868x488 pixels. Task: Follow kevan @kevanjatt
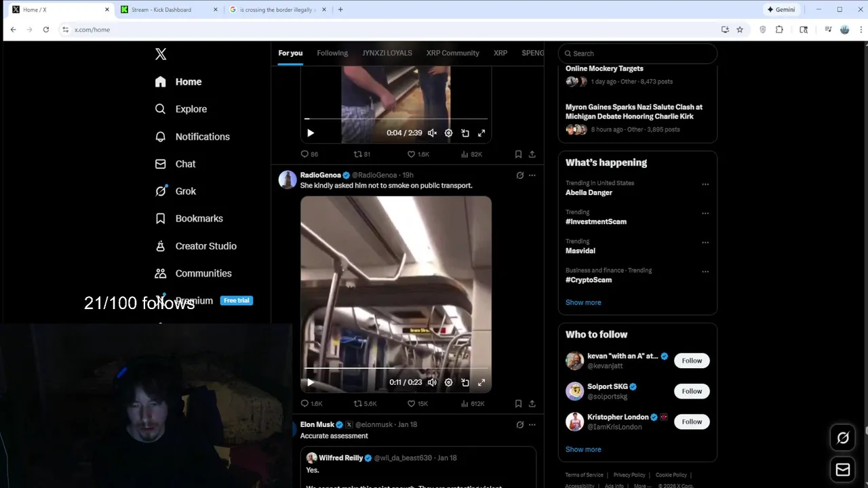(x=692, y=361)
